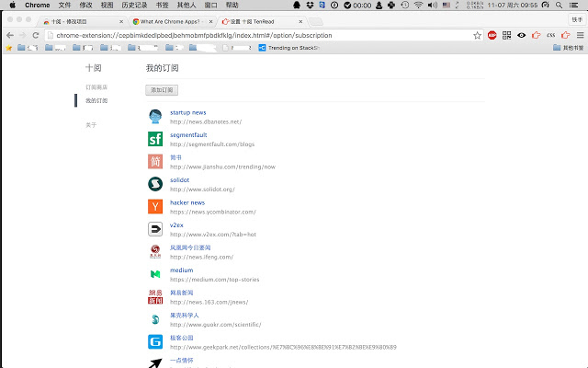Image resolution: width=588 pixels, height=368 pixels.
Task: Open 订阅商店 in the sidebar
Action: click(96, 87)
